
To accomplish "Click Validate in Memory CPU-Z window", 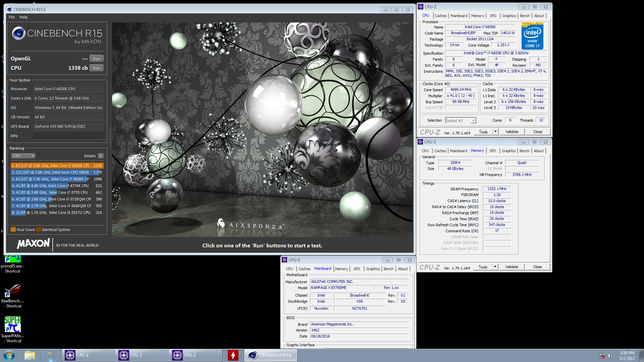I will pyautogui.click(x=512, y=267).
